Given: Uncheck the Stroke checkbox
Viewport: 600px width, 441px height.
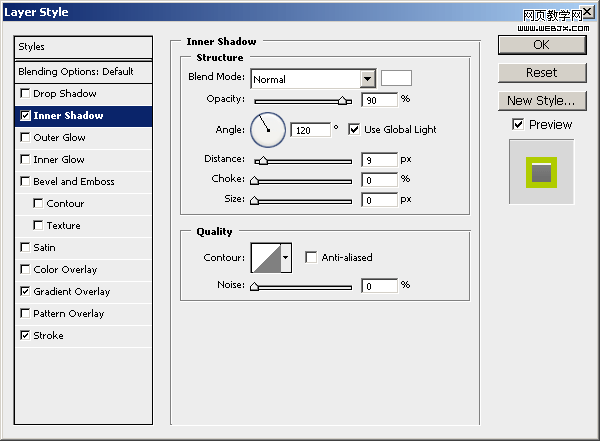Looking at the screenshot, I should pos(25,335).
